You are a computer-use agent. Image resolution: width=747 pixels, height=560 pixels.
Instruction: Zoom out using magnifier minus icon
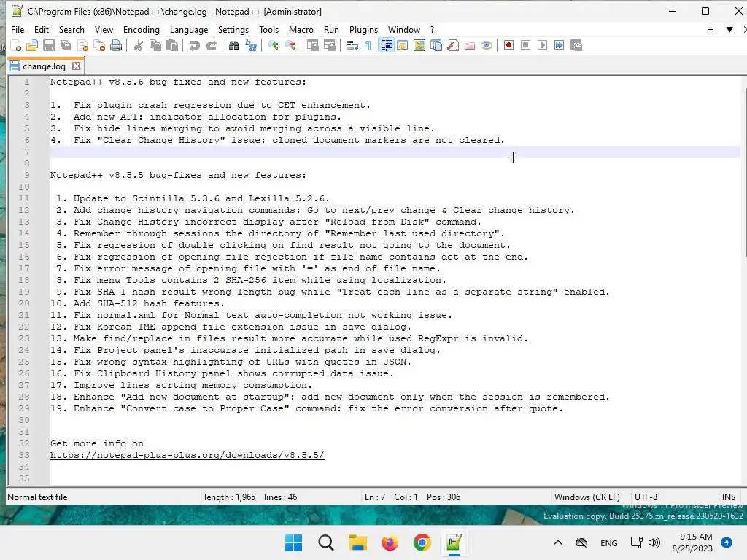pos(290,45)
